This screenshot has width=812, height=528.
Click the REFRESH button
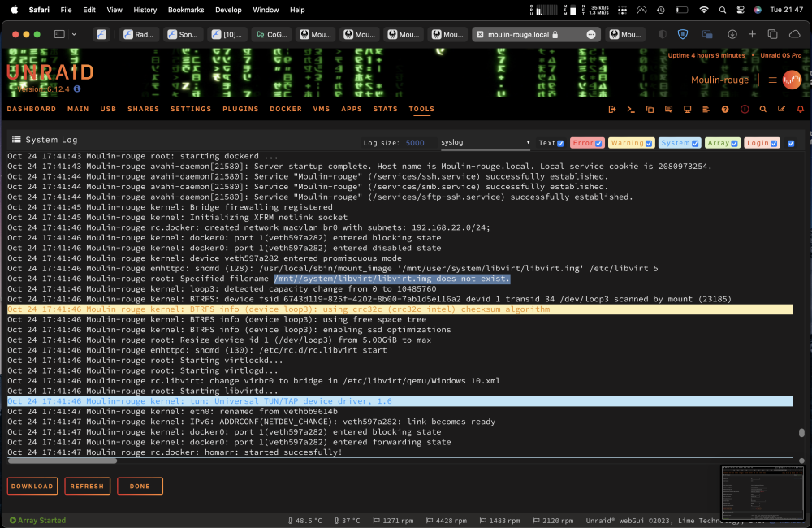coord(87,486)
